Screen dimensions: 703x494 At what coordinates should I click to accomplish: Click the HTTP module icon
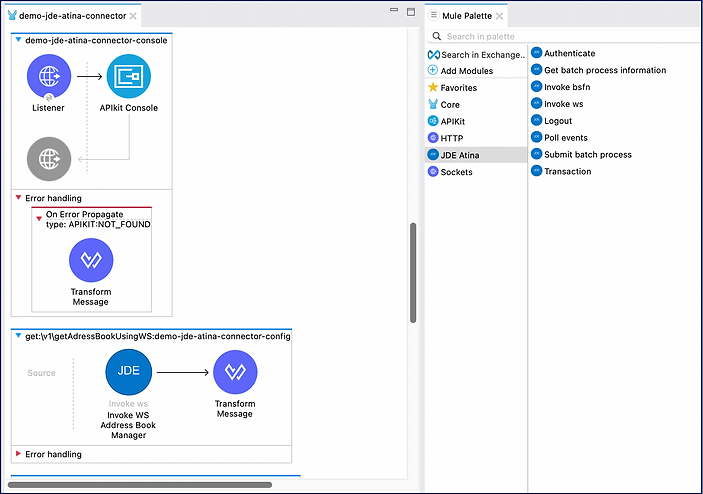click(433, 138)
